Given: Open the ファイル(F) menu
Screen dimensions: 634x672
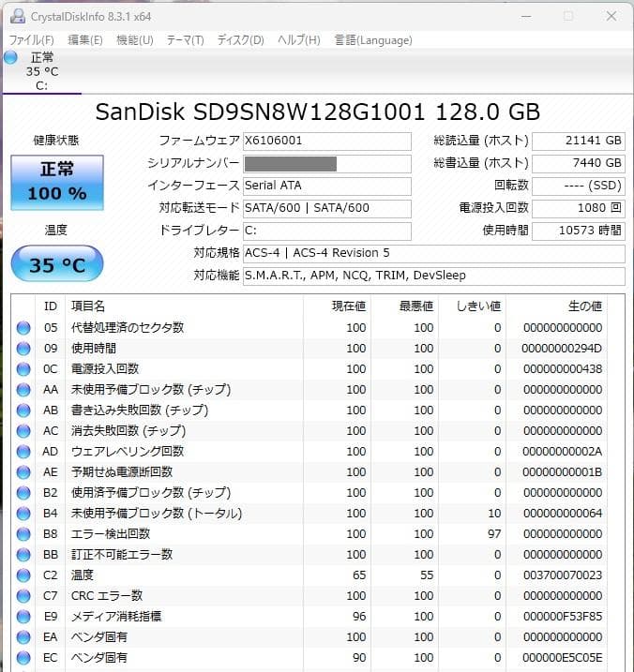Looking at the screenshot, I should click(31, 40).
